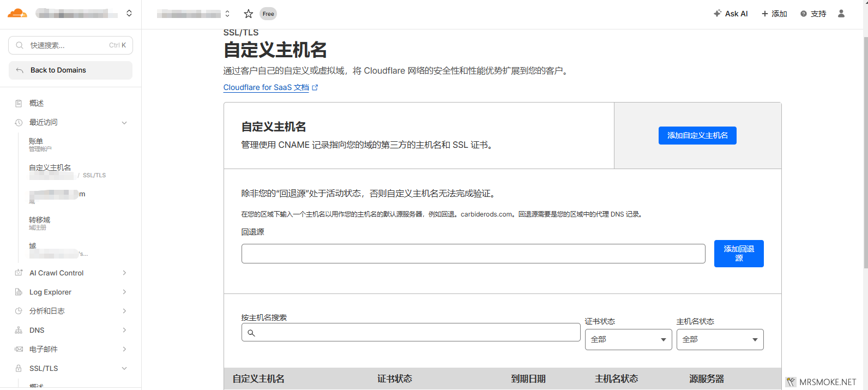
Task: Open the 支持 help menu
Action: [x=813, y=14]
